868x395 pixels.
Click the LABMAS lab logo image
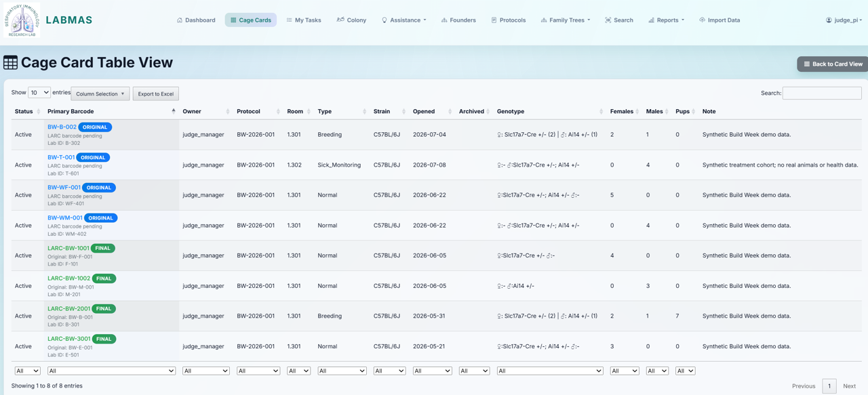(x=22, y=20)
